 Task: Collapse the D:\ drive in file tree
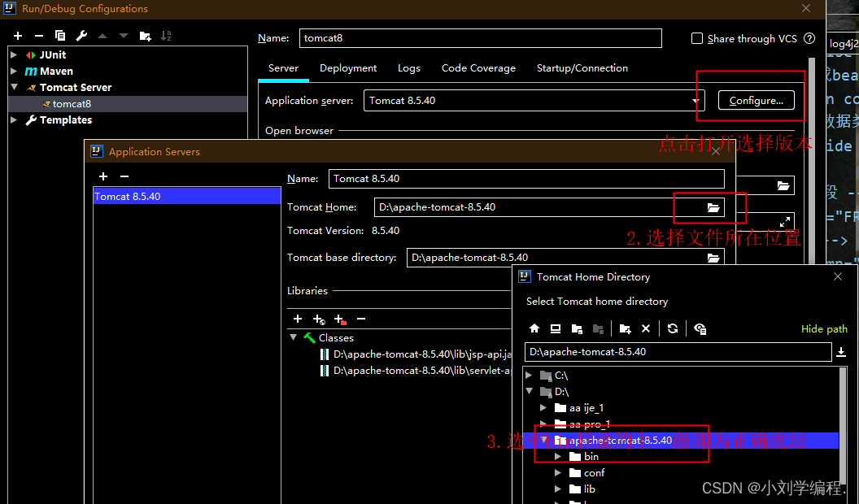click(530, 391)
